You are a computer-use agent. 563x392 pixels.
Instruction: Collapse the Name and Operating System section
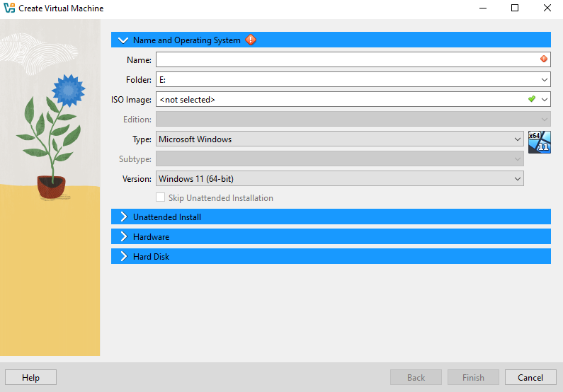[x=123, y=40]
